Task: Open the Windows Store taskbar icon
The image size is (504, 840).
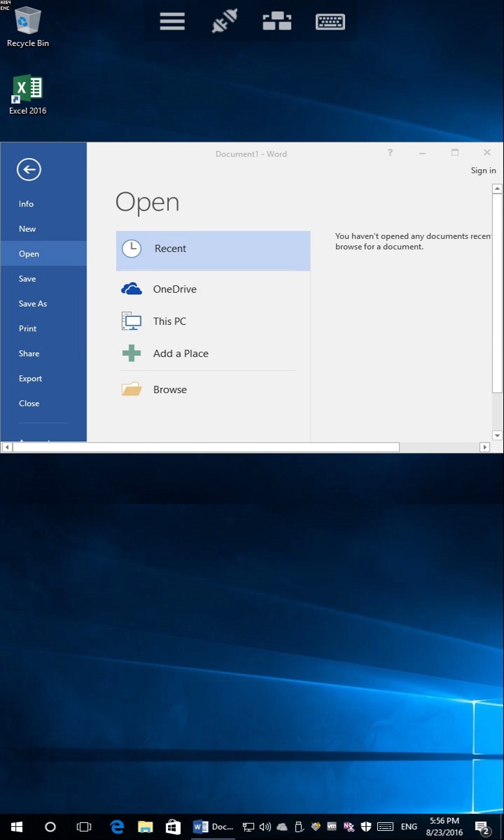Action: [x=173, y=827]
